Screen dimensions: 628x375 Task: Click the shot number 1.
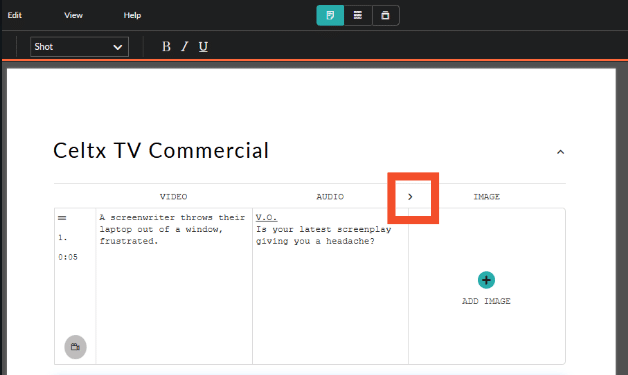62,238
